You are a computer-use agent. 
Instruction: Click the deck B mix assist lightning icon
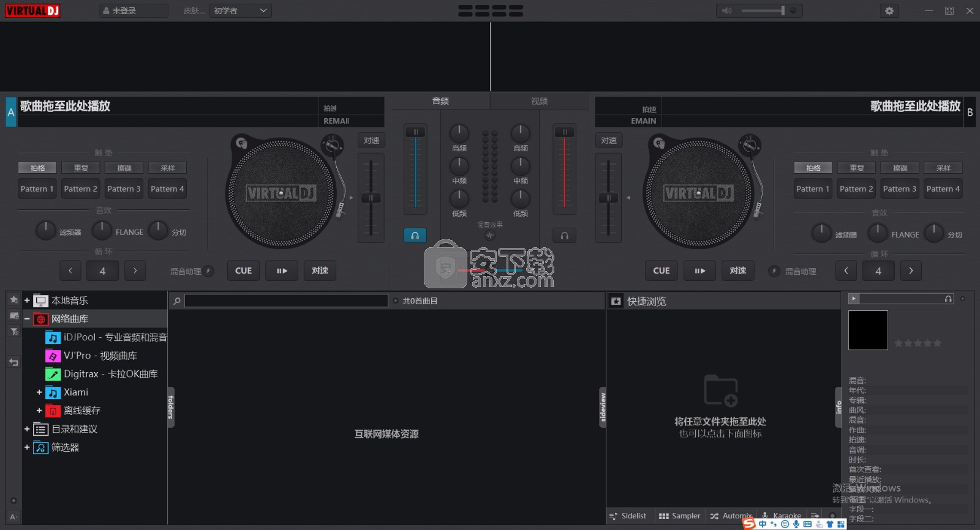[x=774, y=271]
